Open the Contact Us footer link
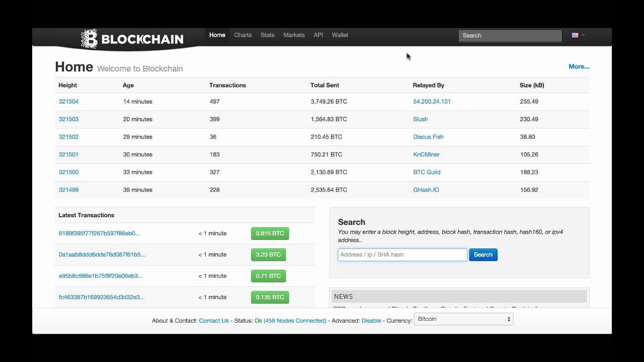The height and width of the screenshot is (362, 644). [214, 321]
